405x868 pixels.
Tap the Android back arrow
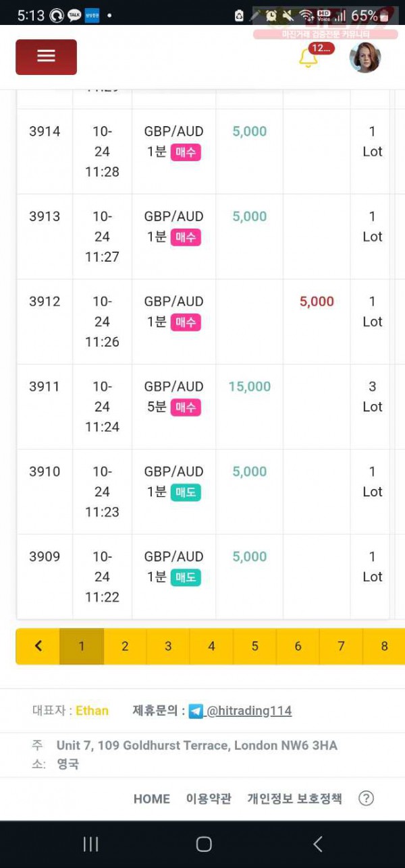[317, 844]
